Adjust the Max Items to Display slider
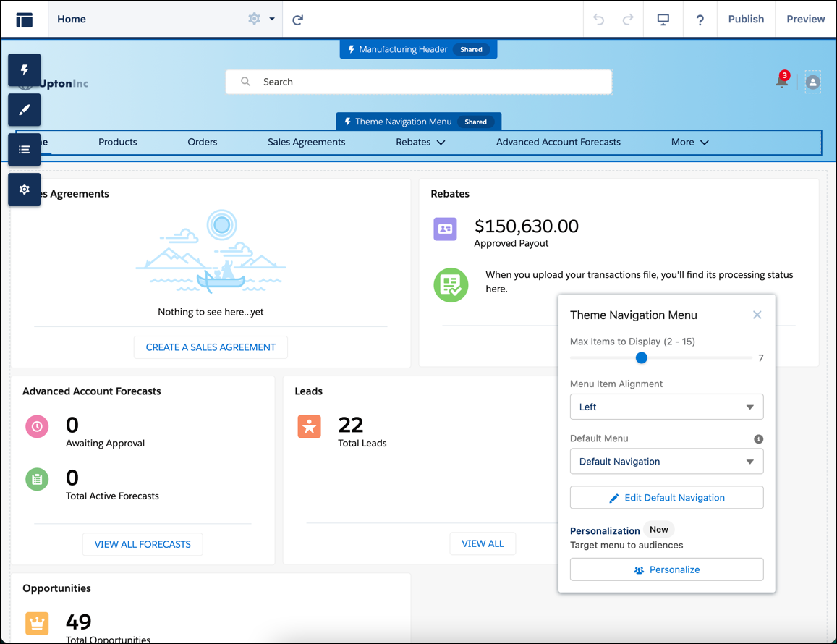Screen dimensions: 837x644 tap(641, 357)
